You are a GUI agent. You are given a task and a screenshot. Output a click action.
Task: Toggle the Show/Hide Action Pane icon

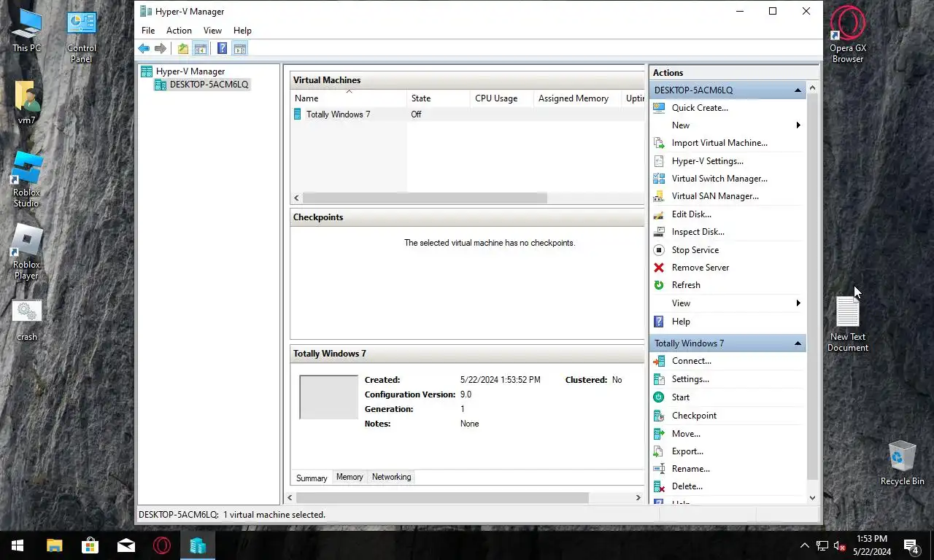click(x=240, y=49)
